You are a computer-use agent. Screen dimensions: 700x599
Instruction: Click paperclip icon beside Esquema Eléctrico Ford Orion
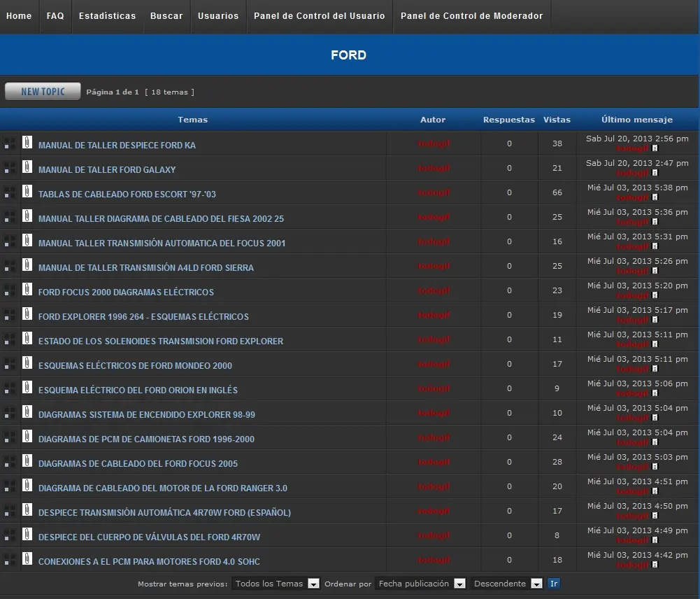pos(27,387)
